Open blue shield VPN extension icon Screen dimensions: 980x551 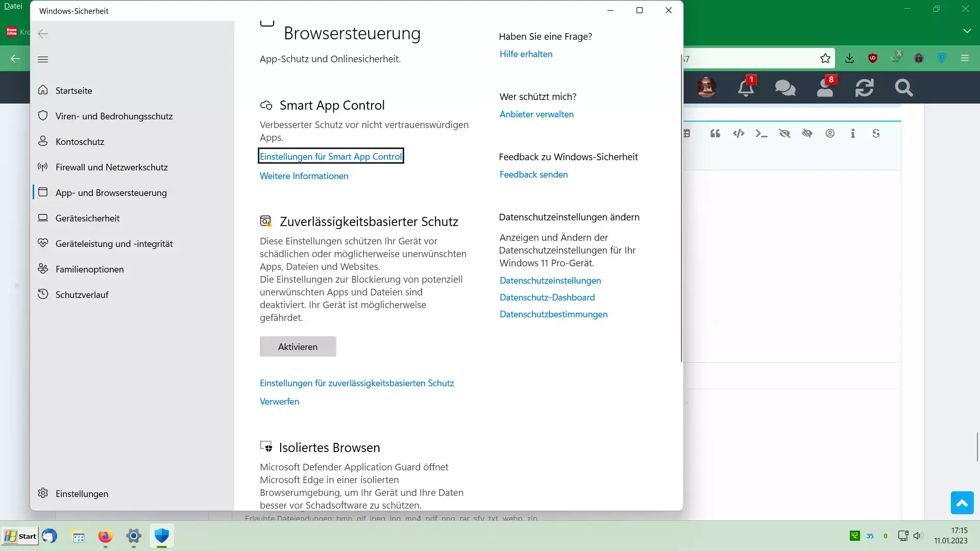pyautogui.click(x=942, y=58)
